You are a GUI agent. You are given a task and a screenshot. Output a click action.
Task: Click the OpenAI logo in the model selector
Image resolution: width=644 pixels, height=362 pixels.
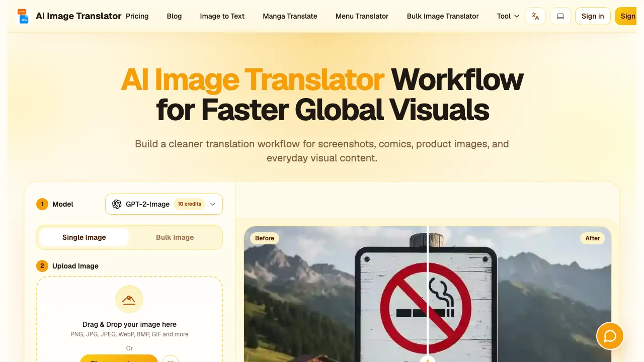pyautogui.click(x=117, y=204)
